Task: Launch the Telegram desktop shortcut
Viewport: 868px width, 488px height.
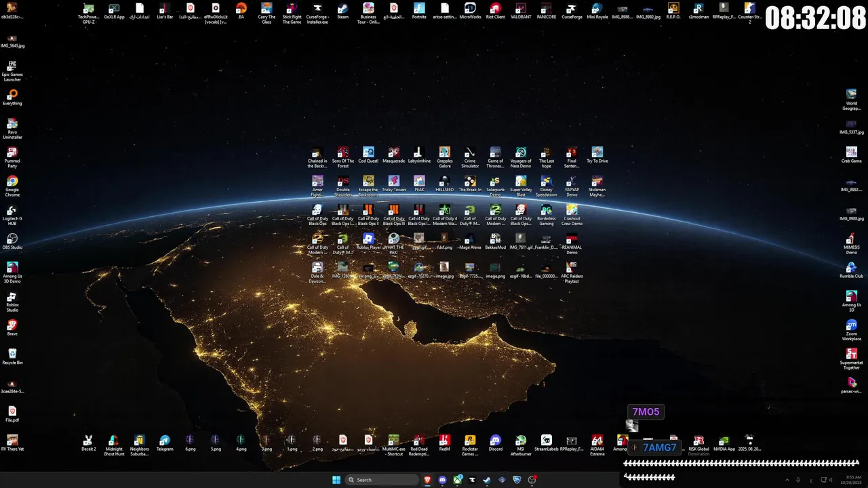Action: pyautogui.click(x=165, y=443)
